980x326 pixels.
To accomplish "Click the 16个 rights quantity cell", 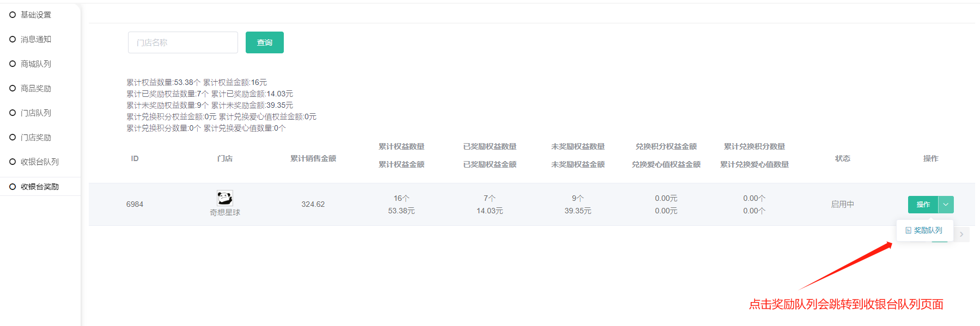I will (x=401, y=198).
